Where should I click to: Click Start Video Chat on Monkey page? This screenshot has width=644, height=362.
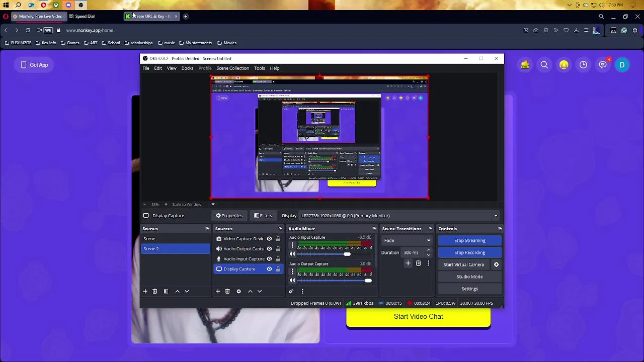point(418,317)
